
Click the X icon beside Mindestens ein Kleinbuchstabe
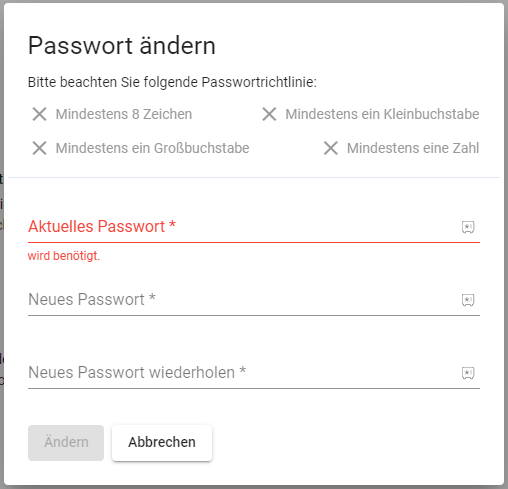click(x=269, y=114)
